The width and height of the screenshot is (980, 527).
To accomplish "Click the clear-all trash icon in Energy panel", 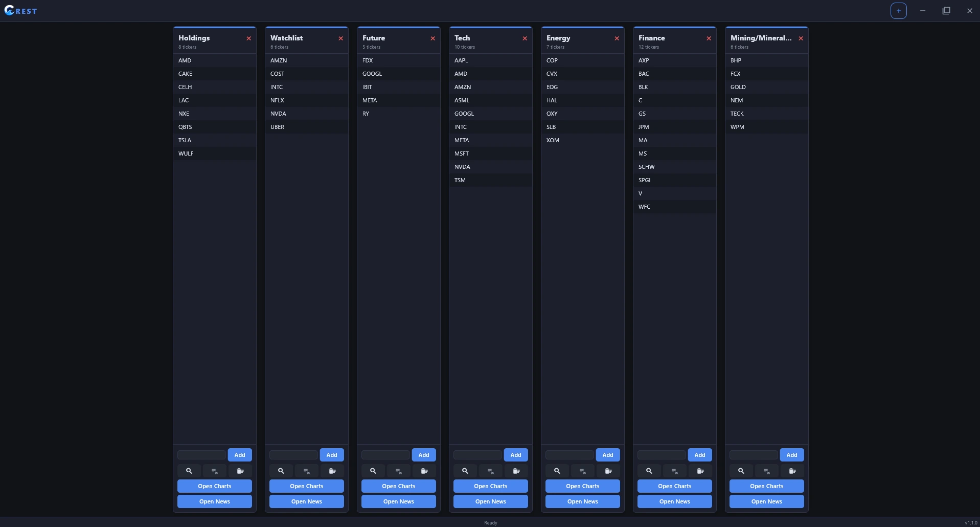I will (x=608, y=471).
